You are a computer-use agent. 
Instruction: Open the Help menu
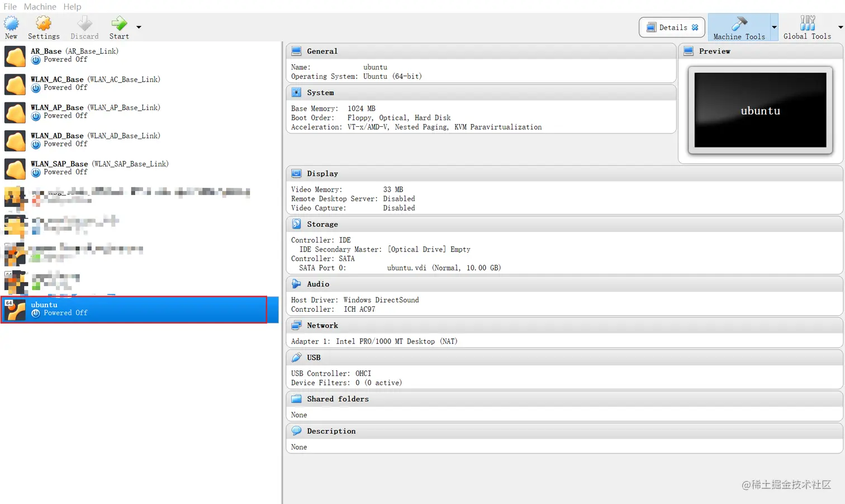(x=72, y=7)
